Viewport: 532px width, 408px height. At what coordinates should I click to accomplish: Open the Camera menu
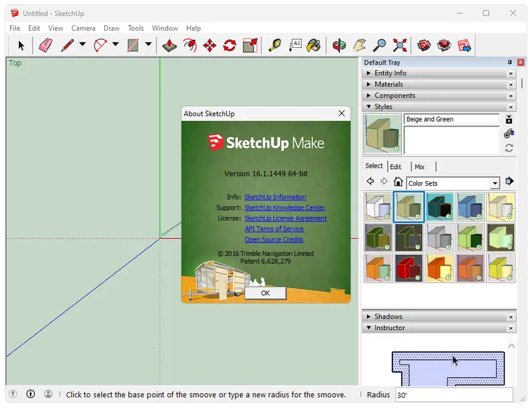pos(83,28)
